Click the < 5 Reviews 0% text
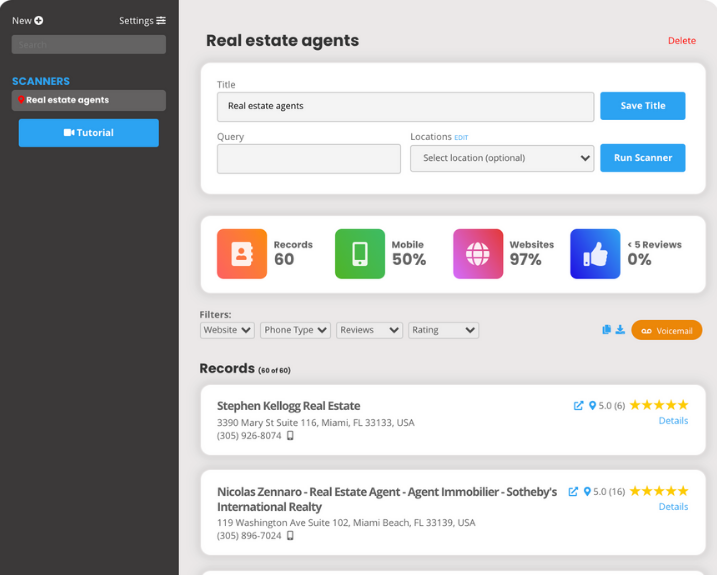 [654, 253]
